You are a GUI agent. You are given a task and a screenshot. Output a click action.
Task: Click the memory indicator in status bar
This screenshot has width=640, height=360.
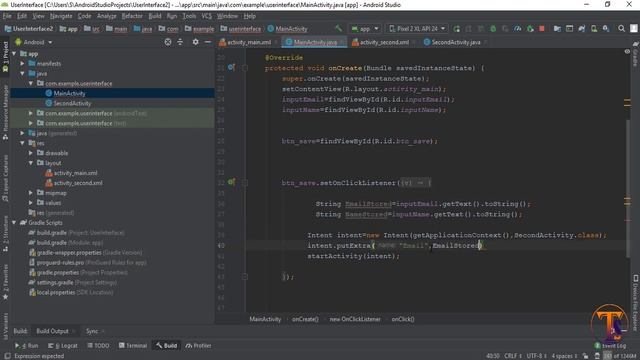tap(620, 356)
